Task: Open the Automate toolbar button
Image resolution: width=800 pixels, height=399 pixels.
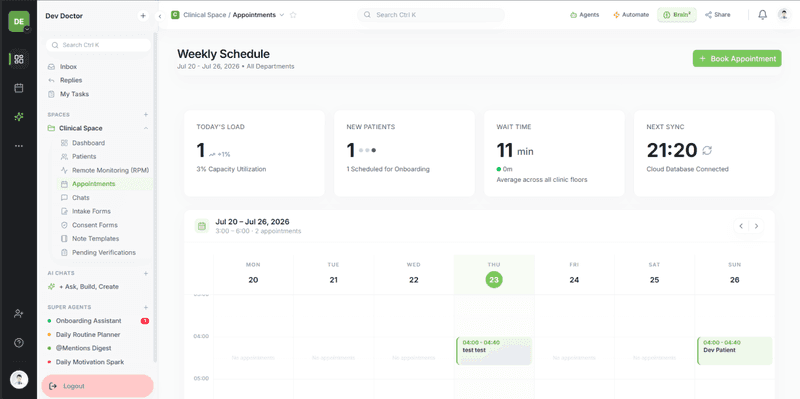Action: [631, 15]
